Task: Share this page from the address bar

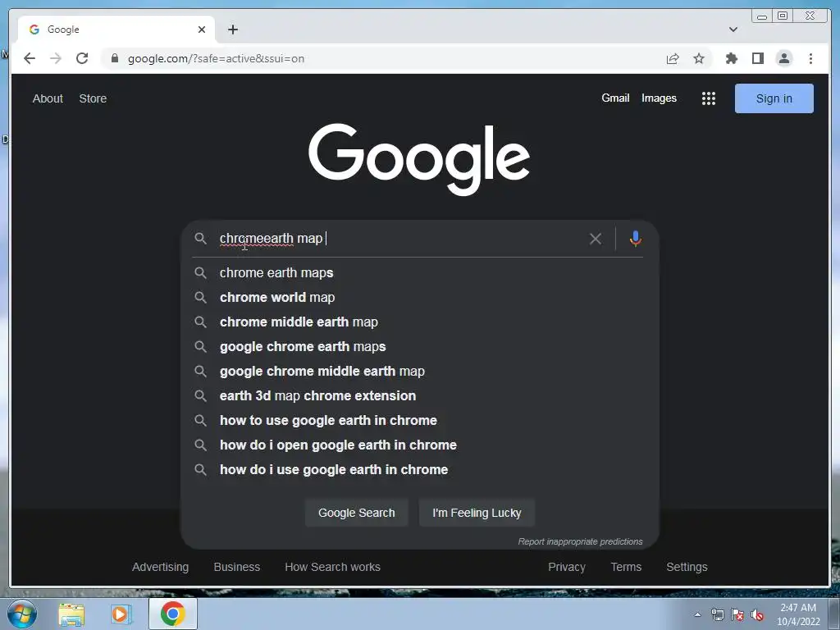Action: [673, 58]
